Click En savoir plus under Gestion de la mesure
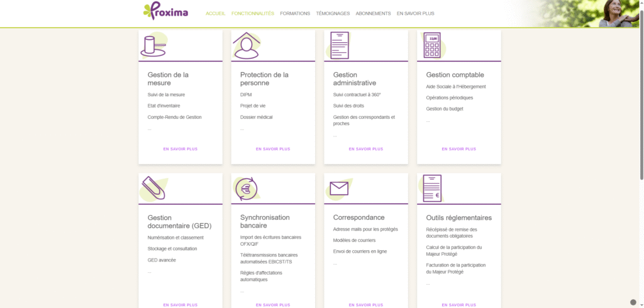 (x=180, y=149)
